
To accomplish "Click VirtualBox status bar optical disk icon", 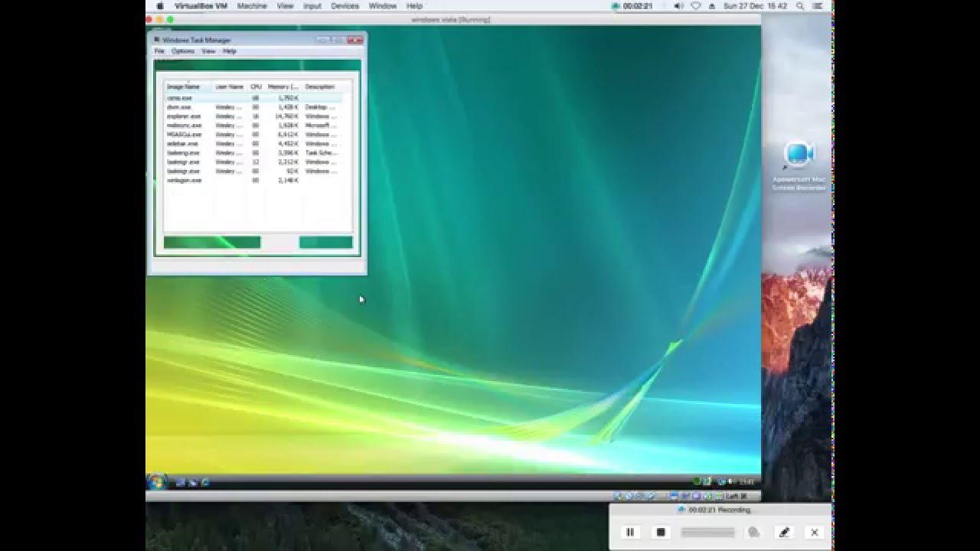I will [628, 496].
